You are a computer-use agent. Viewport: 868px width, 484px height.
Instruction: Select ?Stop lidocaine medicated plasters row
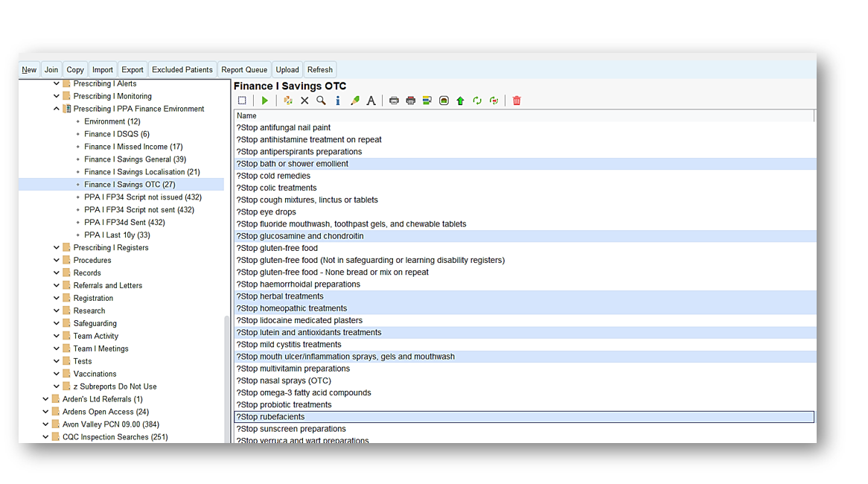[525, 321]
